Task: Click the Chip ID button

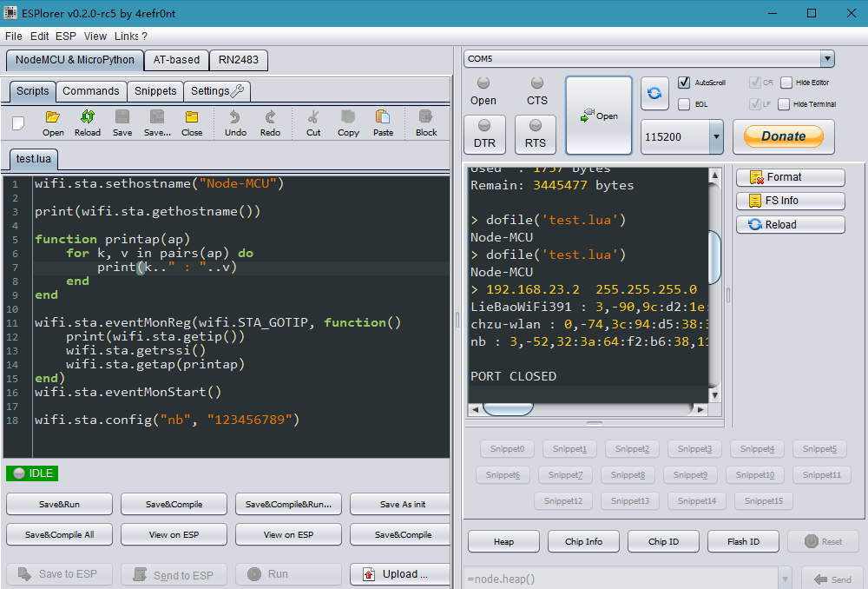Action: pyautogui.click(x=663, y=541)
